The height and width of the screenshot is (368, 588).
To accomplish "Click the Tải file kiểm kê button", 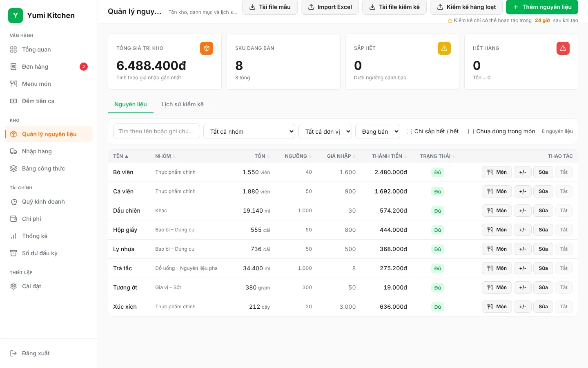I will pyautogui.click(x=394, y=7).
